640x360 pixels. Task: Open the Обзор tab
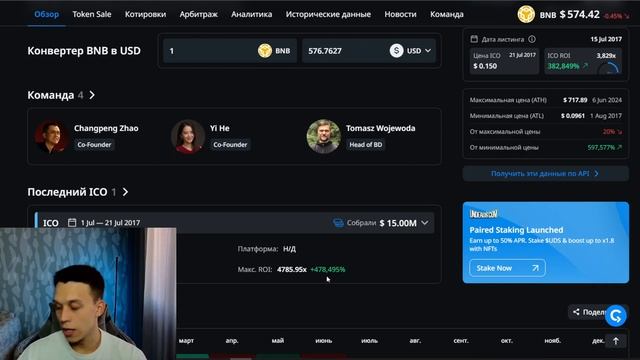coord(47,14)
